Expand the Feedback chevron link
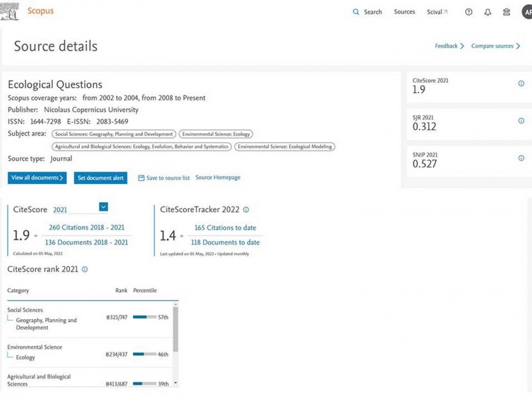The width and height of the screenshot is (532, 399). click(x=449, y=46)
